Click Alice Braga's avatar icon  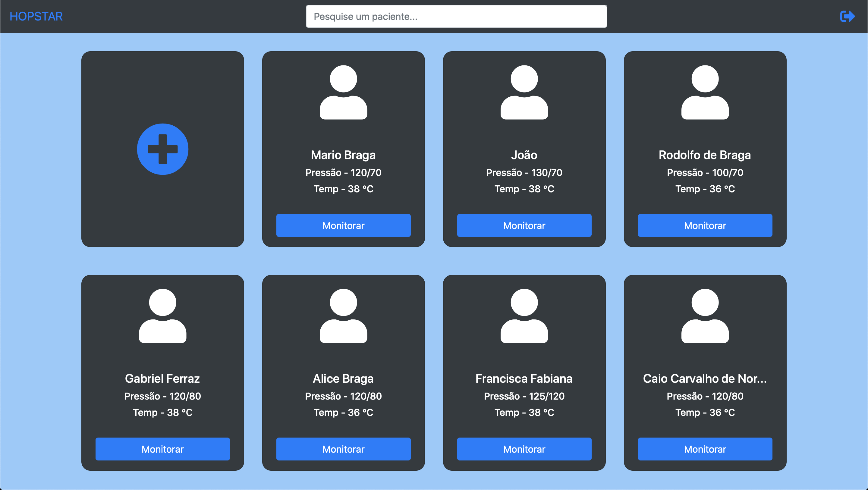pyautogui.click(x=343, y=316)
